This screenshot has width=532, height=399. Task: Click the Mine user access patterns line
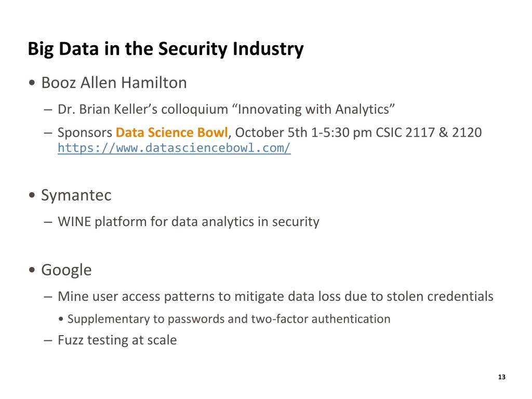275,297
